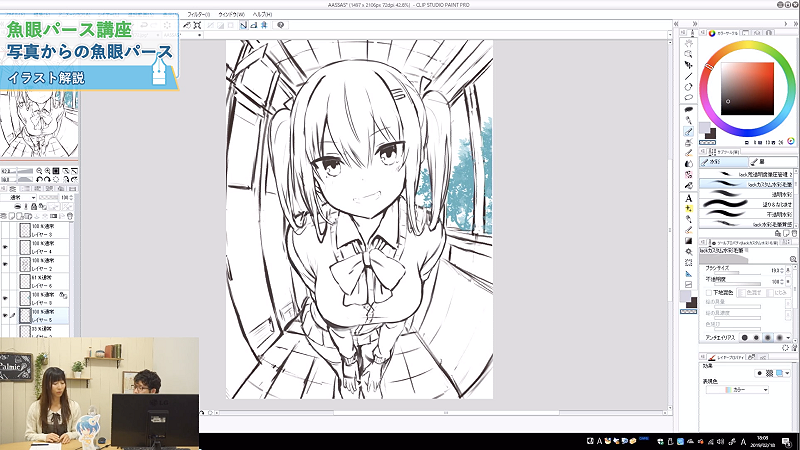Select the 透明水彩 brush preset
Image resolution: width=800 pixels, height=450 pixels.
[x=746, y=194]
